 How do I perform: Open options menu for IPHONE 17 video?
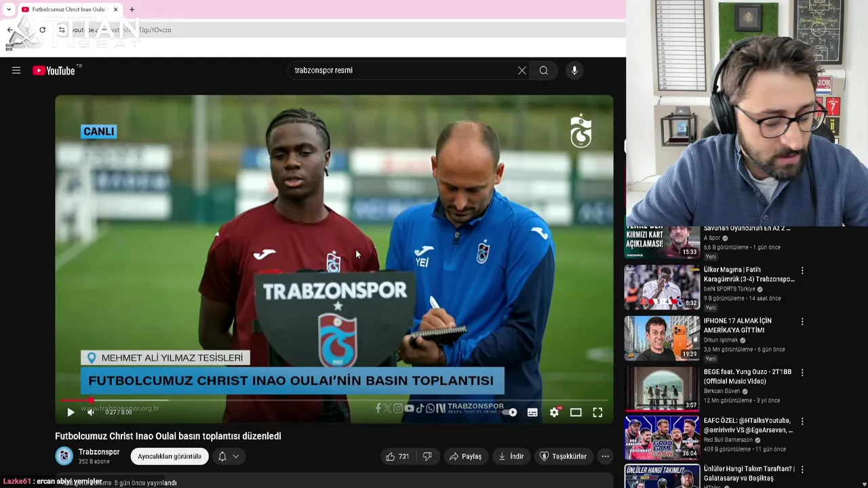[x=802, y=322]
